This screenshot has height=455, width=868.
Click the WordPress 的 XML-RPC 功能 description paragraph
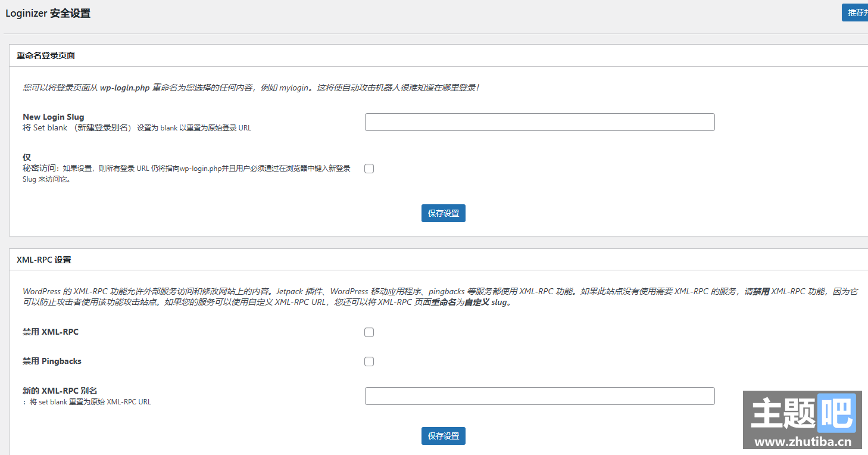pos(441,297)
